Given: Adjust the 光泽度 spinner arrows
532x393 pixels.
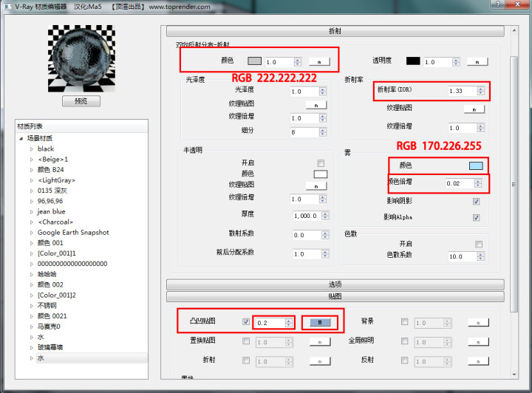Looking at the screenshot, I should point(323,92).
